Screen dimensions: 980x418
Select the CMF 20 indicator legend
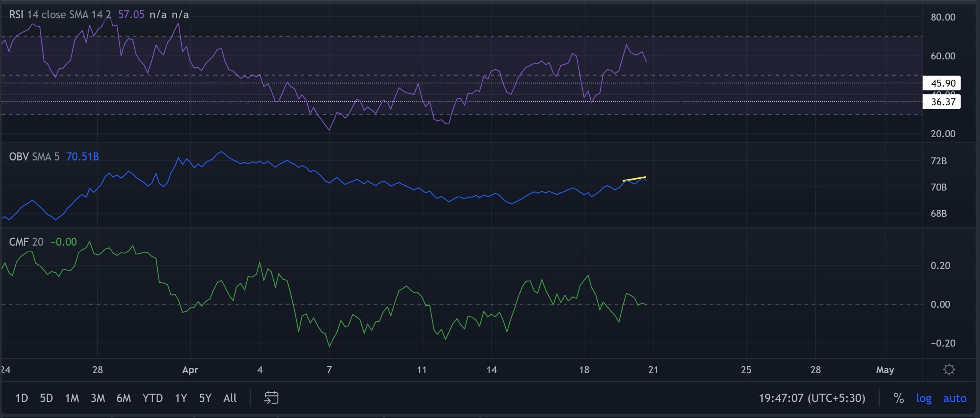(x=19, y=241)
